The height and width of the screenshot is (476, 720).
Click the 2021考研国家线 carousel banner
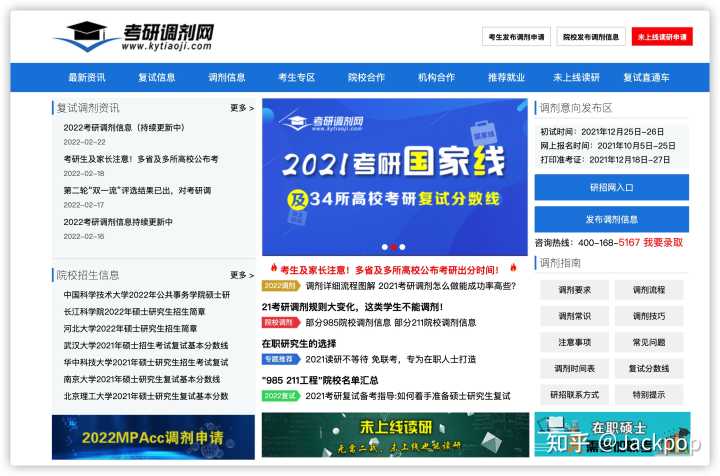tap(394, 177)
